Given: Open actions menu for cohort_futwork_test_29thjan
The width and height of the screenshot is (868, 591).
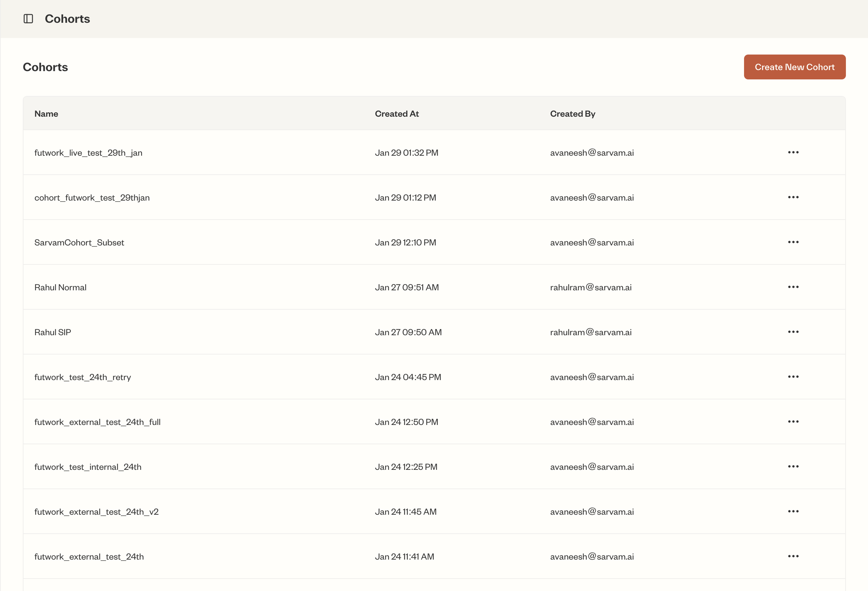Looking at the screenshot, I should (793, 197).
